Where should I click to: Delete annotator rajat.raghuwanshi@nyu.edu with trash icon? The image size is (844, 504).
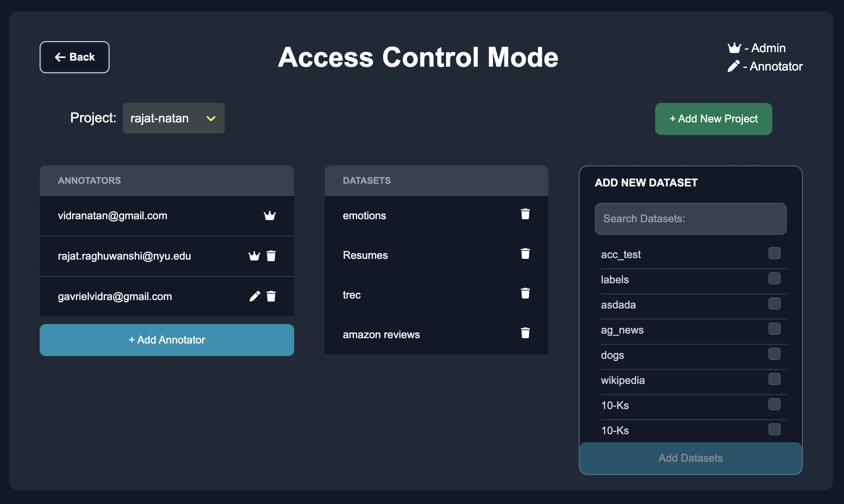271,256
